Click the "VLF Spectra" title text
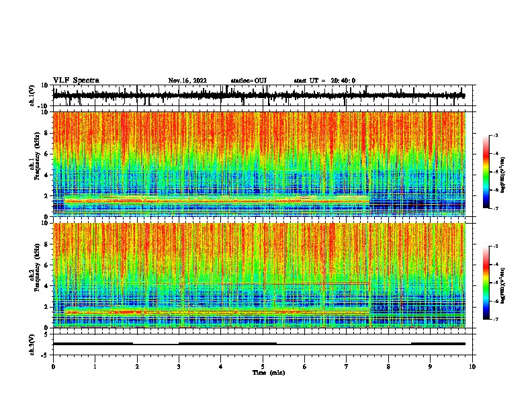 pos(76,81)
